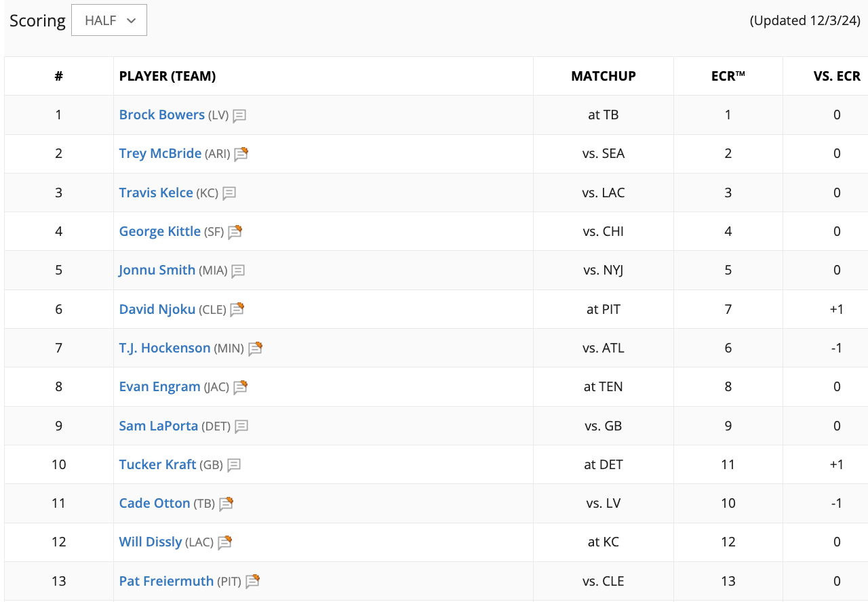Select the (Updated 12/3/24) text

coord(805,20)
